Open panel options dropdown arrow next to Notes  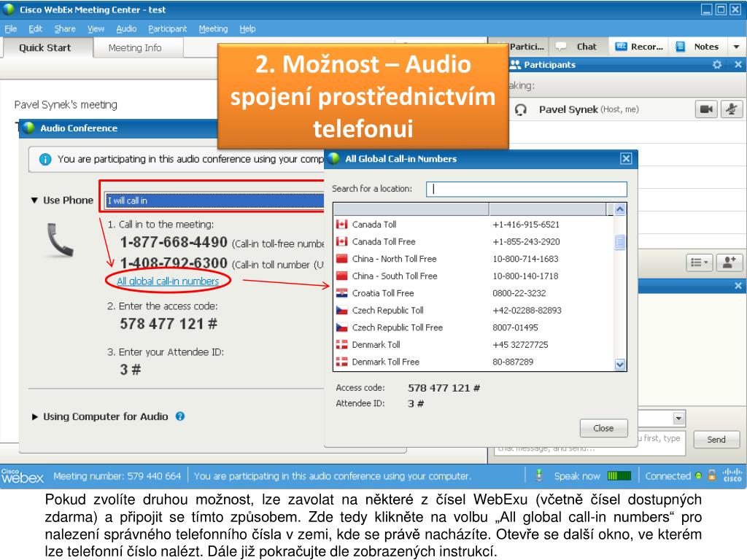pyautogui.click(x=737, y=47)
